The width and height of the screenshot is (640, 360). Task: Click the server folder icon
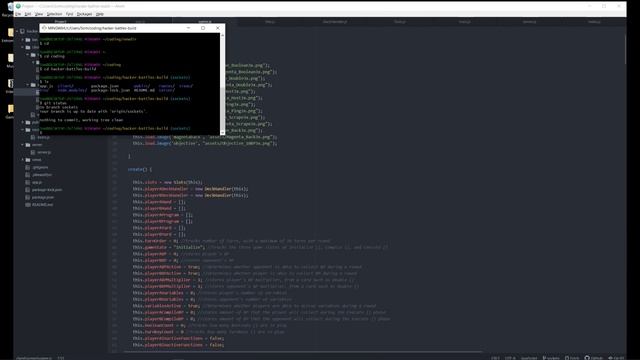coord(28,144)
